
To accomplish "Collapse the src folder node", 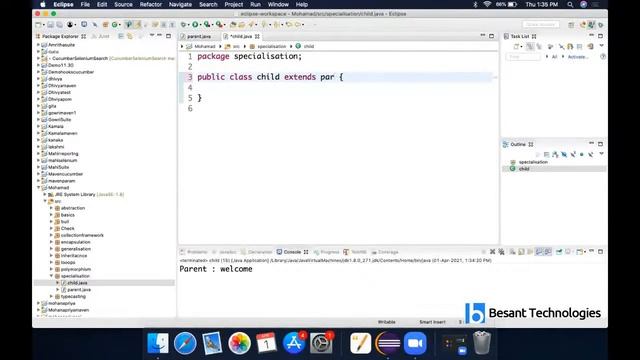I will point(45,201).
